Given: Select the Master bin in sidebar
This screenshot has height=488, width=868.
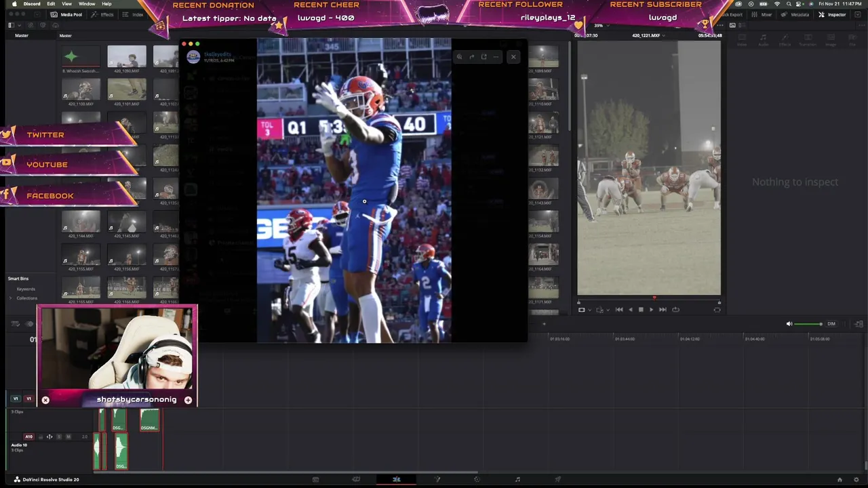Looking at the screenshot, I should tap(22, 35).
